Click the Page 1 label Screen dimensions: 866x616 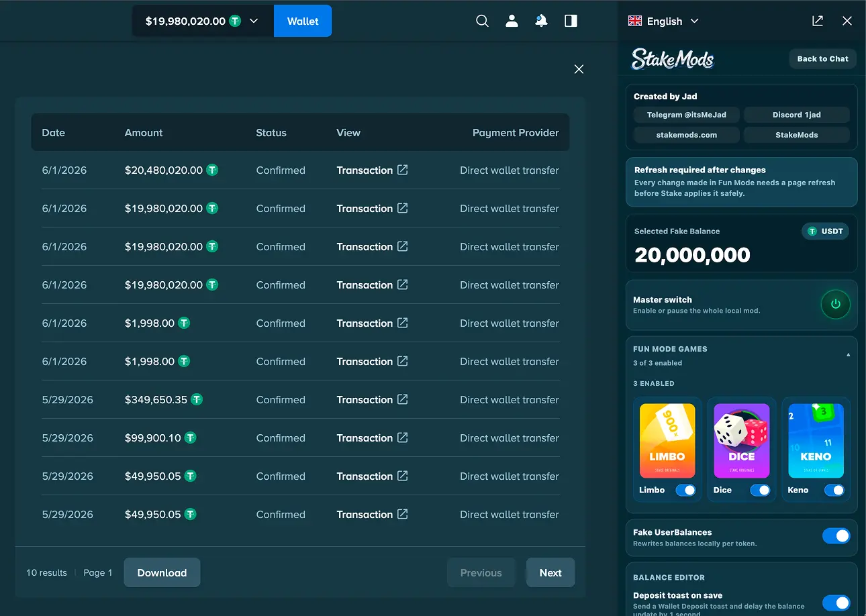[98, 572]
